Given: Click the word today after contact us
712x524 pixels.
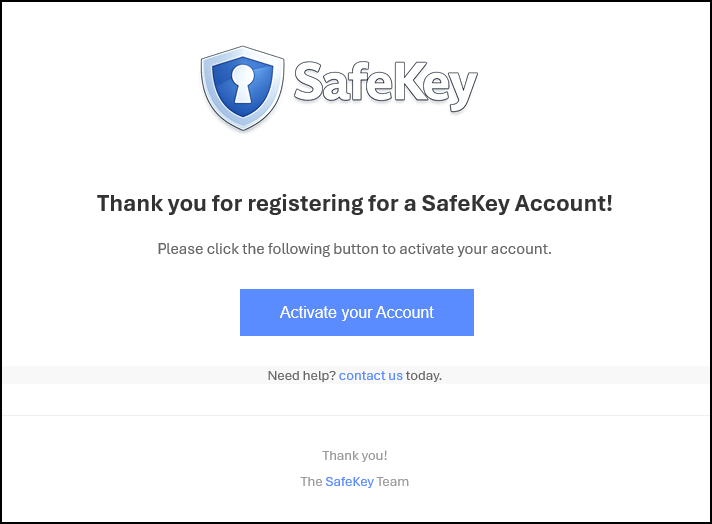Looking at the screenshot, I should point(424,376).
